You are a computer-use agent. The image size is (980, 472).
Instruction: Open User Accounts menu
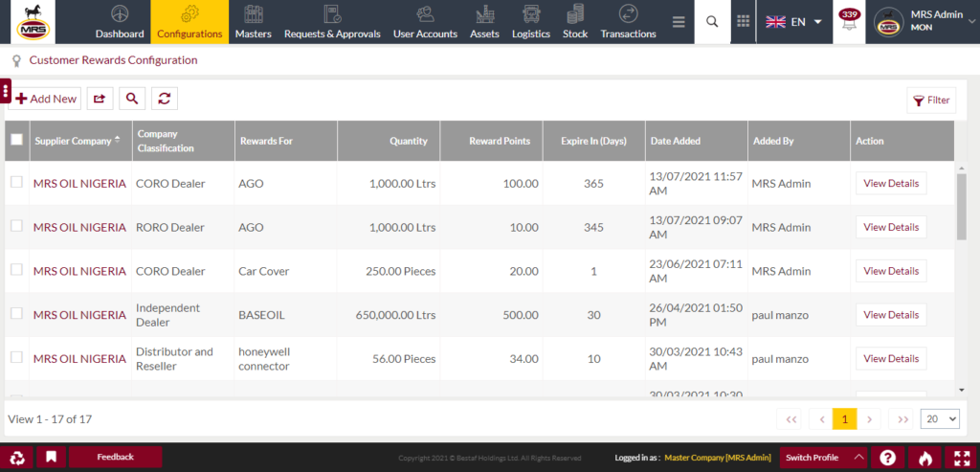point(425,22)
